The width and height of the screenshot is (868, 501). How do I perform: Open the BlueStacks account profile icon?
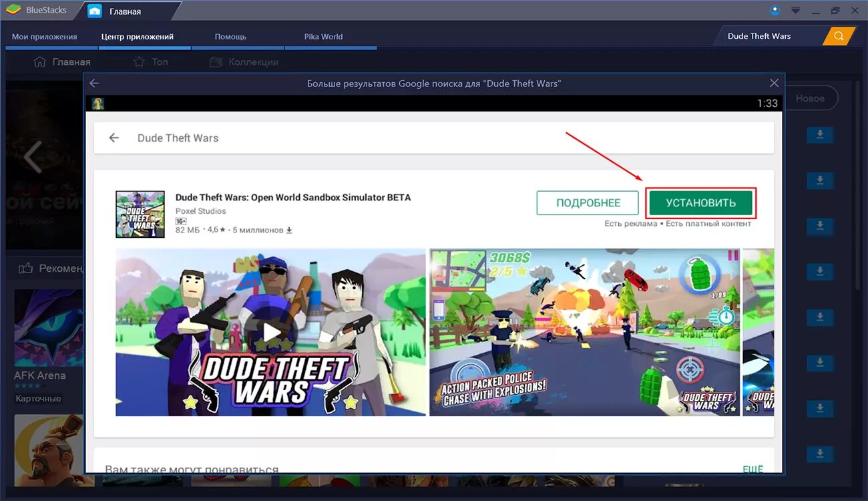click(x=775, y=10)
